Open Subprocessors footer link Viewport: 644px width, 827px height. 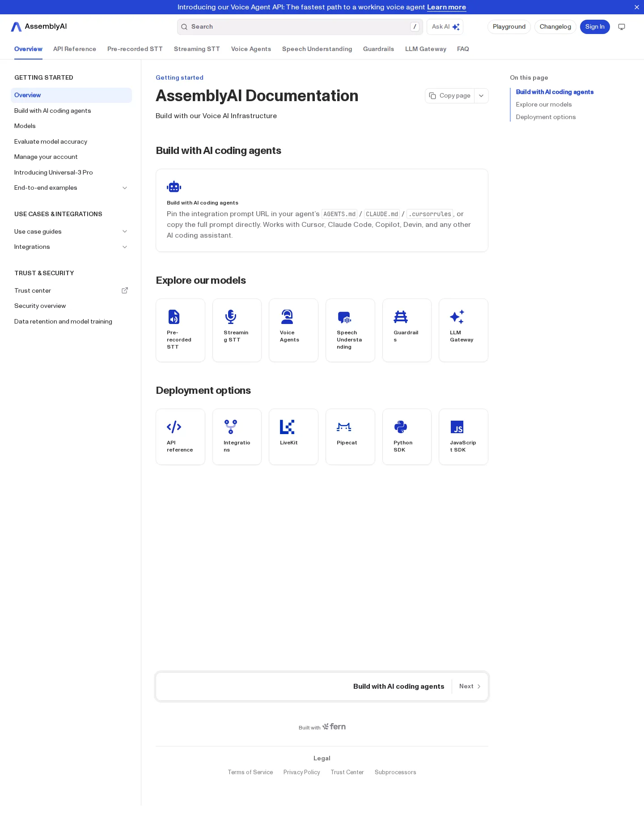click(395, 772)
